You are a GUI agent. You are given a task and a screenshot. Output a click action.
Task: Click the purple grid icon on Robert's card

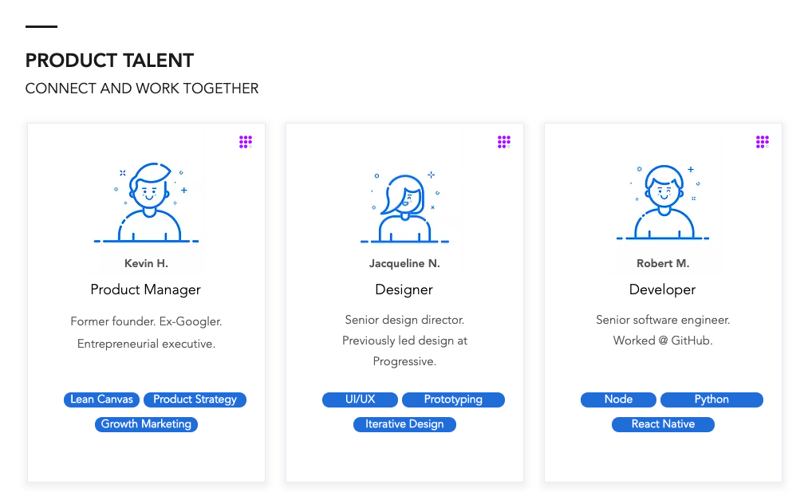763,142
